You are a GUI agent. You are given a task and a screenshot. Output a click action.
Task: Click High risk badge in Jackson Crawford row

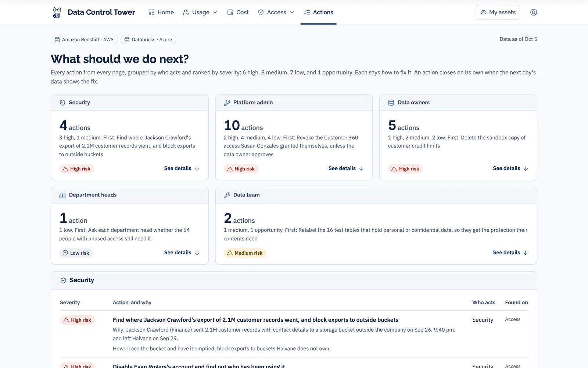[x=78, y=320]
